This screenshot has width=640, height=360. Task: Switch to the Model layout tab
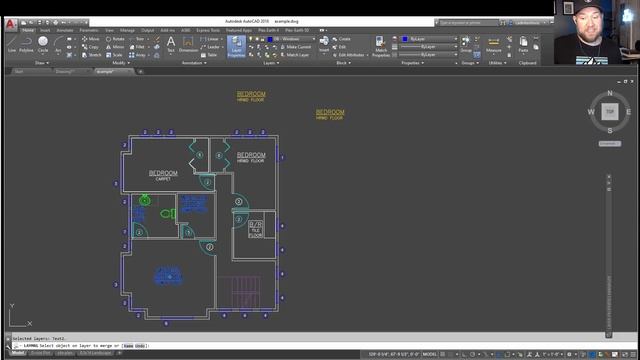click(18, 353)
